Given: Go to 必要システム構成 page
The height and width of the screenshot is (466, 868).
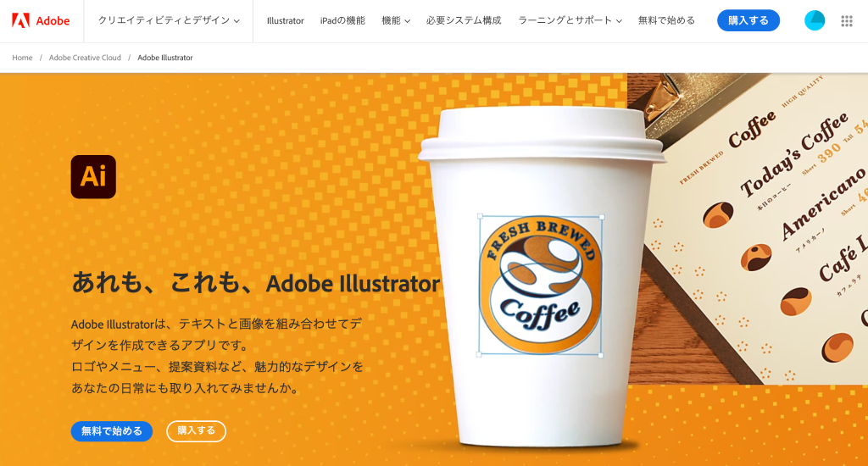Looking at the screenshot, I should 464,20.
